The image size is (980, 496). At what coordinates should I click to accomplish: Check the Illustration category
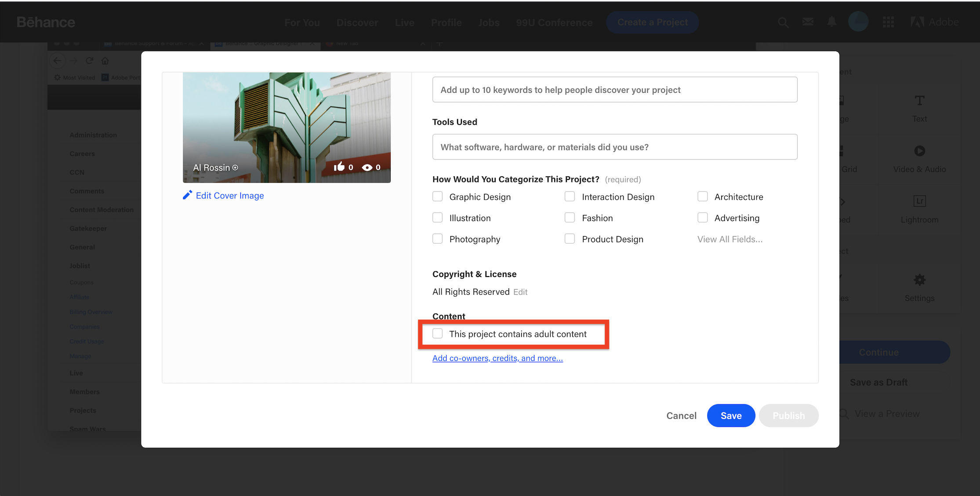pos(437,218)
